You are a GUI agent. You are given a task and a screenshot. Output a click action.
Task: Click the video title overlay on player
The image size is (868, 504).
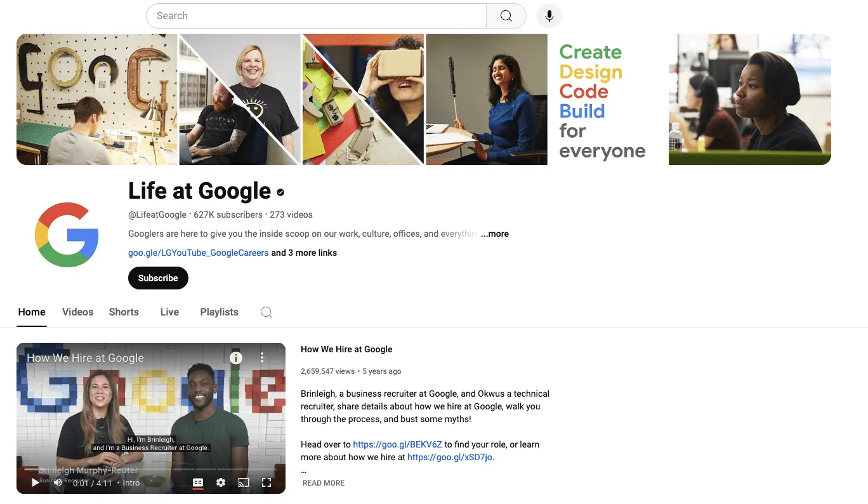click(x=85, y=358)
